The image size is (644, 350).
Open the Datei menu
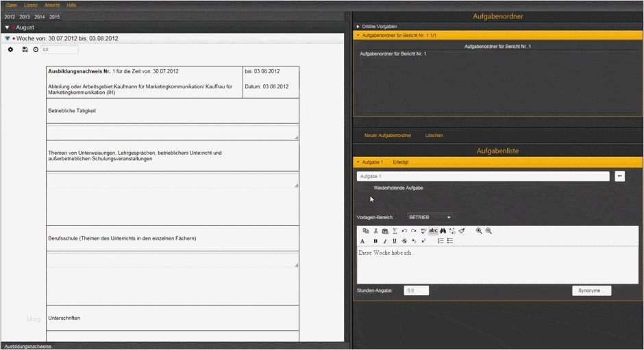pyautogui.click(x=12, y=5)
